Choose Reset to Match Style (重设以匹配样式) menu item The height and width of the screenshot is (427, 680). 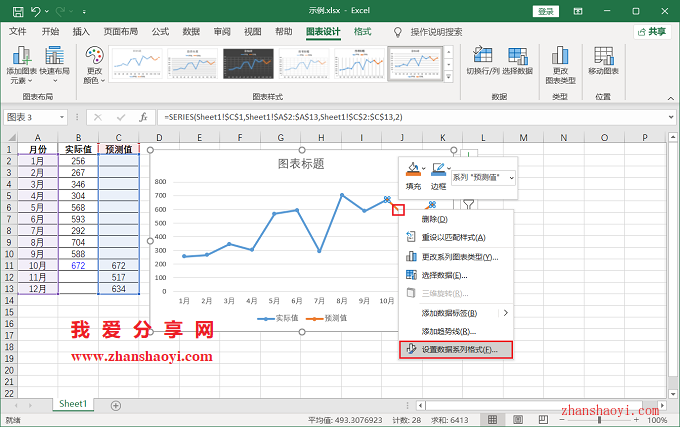(456, 237)
